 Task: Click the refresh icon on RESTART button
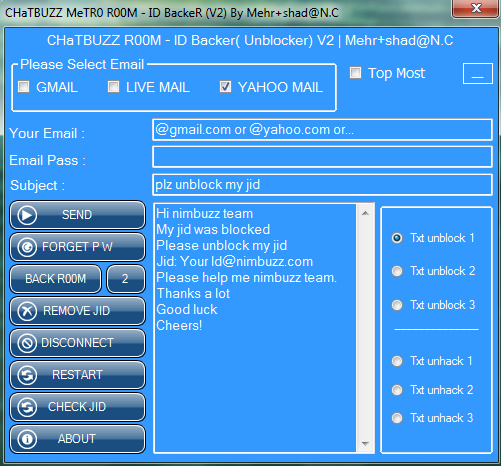click(27, 375)
